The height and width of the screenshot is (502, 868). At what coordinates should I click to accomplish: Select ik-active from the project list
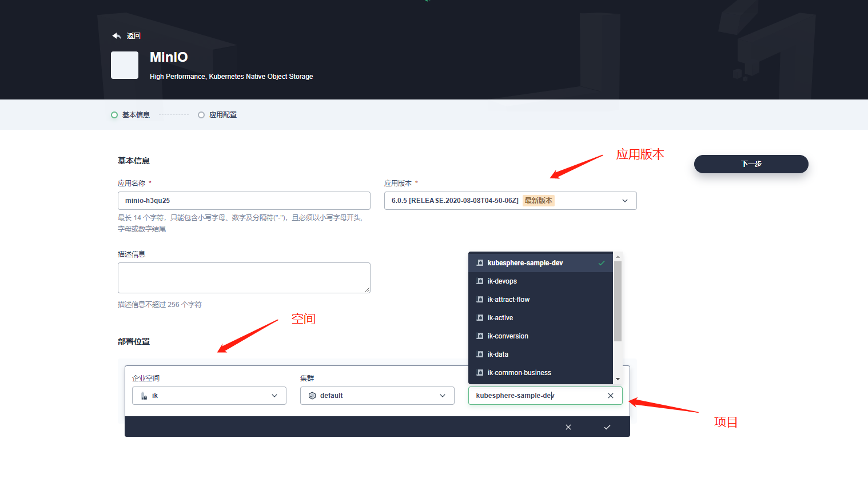(500, 317)
